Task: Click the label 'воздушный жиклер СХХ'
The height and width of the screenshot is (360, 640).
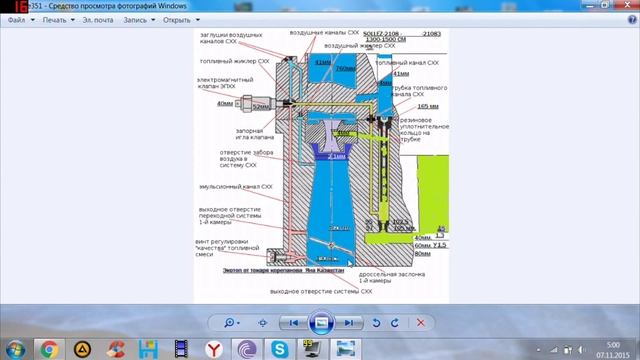Action: point(360,46)
